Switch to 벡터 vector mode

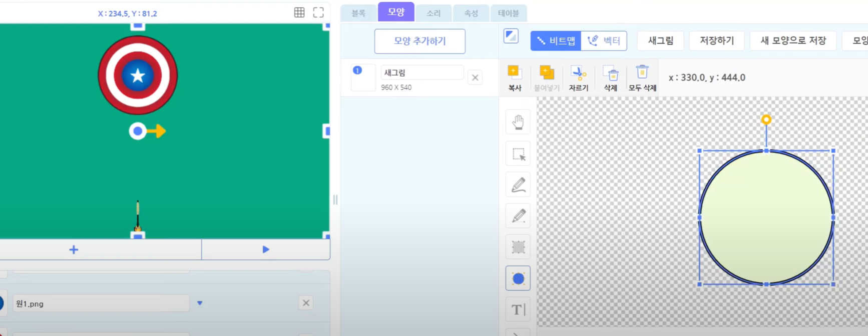click(604, 40)
